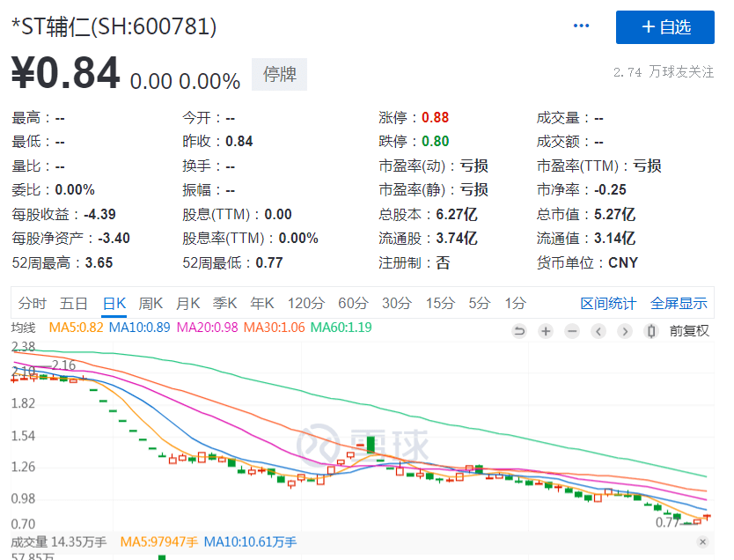This screenshot has width=734, height=560.
Task: Click the 总市值 value 5.27亿
Action: click(x=614, y=215)
